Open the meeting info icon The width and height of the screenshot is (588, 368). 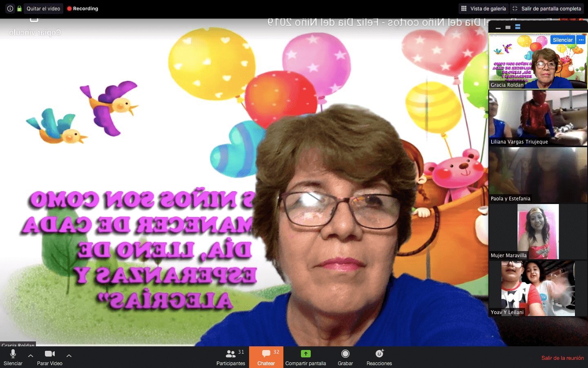10,9
